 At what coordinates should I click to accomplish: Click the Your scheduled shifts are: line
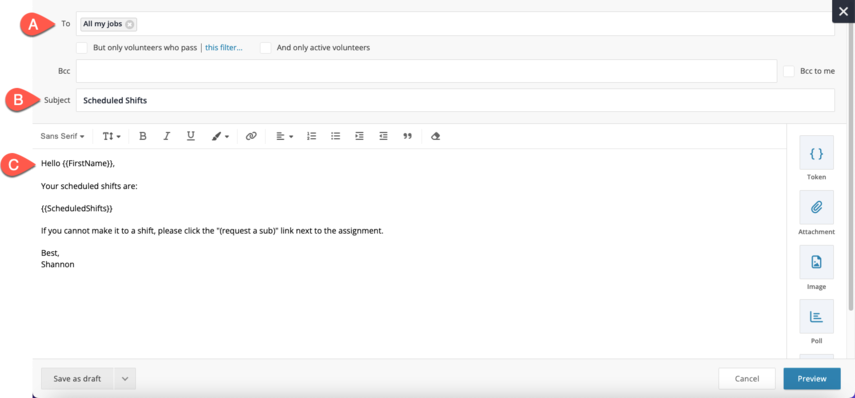[x=89, y=186]
